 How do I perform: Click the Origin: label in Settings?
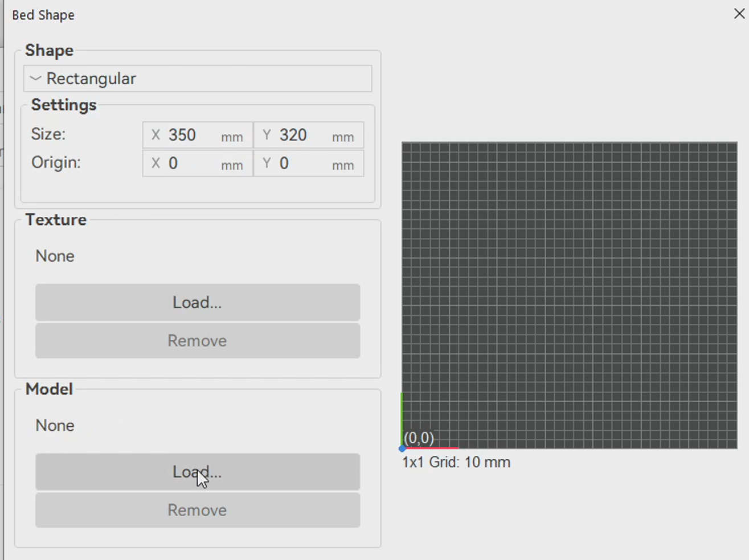pyautogui.click(x=56, y=163)
